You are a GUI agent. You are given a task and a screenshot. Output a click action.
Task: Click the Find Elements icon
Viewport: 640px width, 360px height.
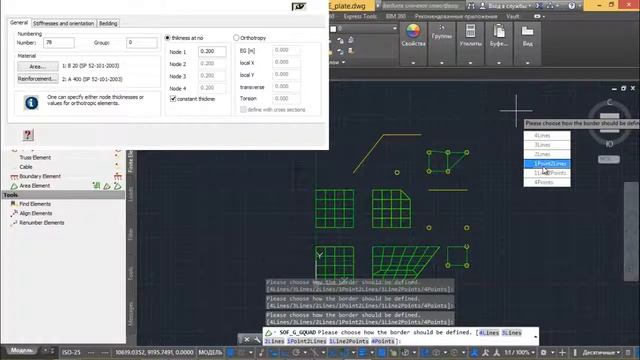(14, 204)
